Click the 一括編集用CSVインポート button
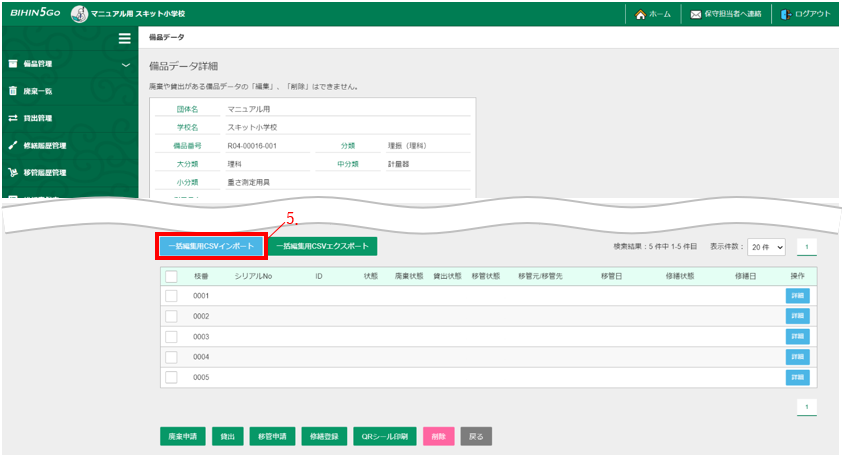 [211, 246]
